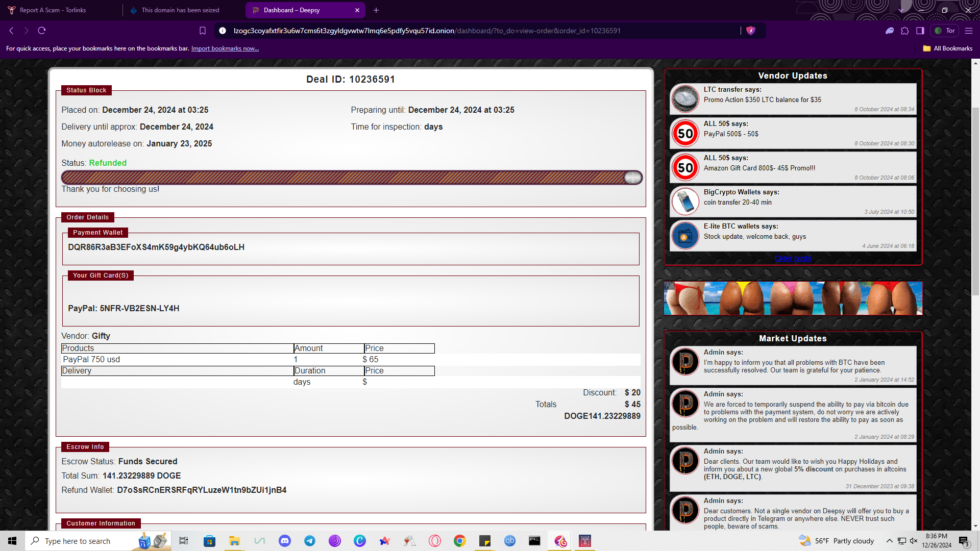Click the muted volume tray icon

[914, 541]
